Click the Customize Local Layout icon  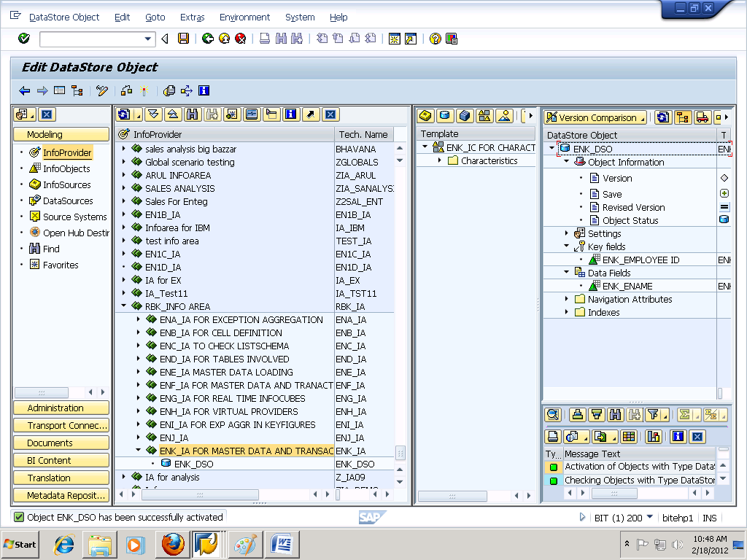451,39
